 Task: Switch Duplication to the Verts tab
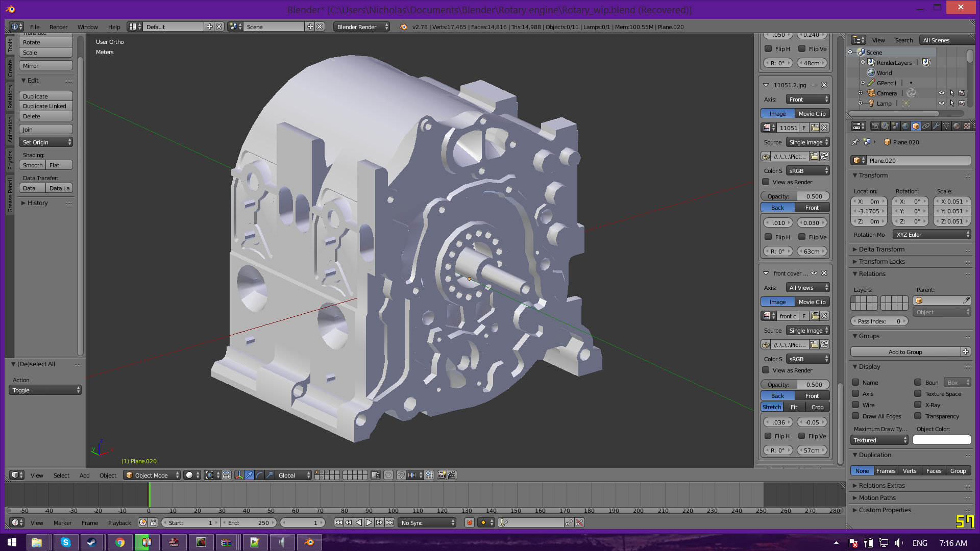pos(909,471)
